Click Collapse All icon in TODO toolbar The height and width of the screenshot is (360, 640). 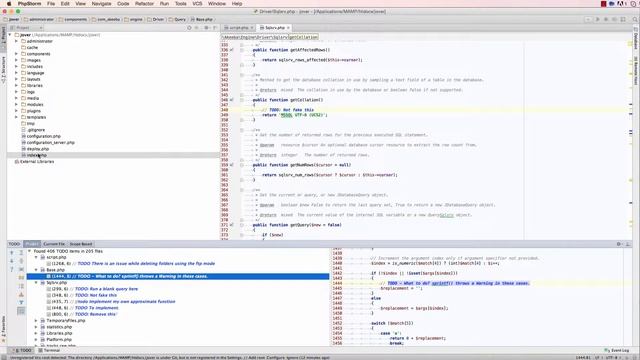click(x=21, y=261)
